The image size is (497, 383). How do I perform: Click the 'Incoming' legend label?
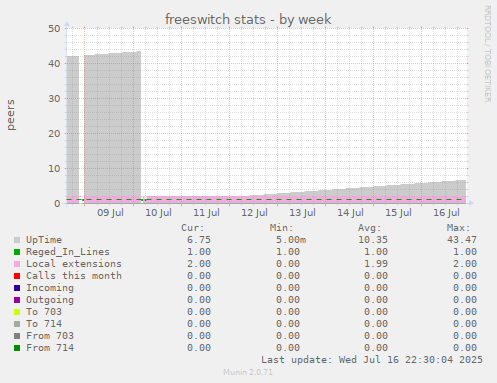[50, 288]
